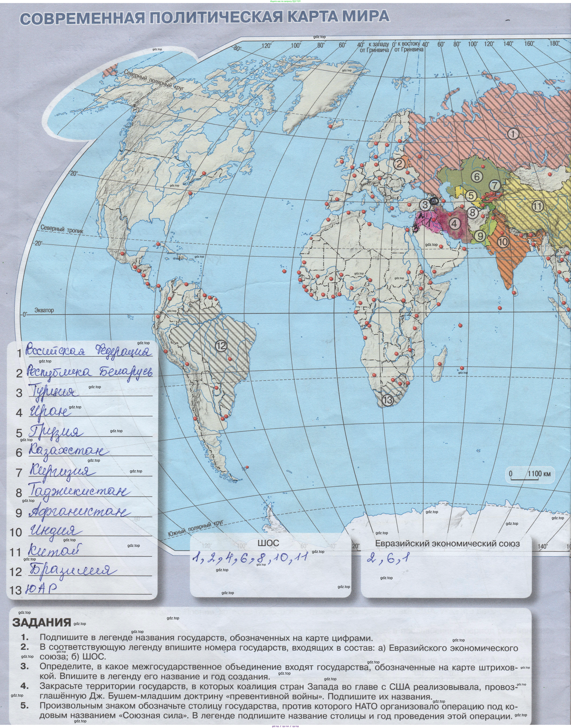Click the Евразийский экономический союз legend heading
The width and height of the screenshot is (571, 728).
[x=447, y=544]
